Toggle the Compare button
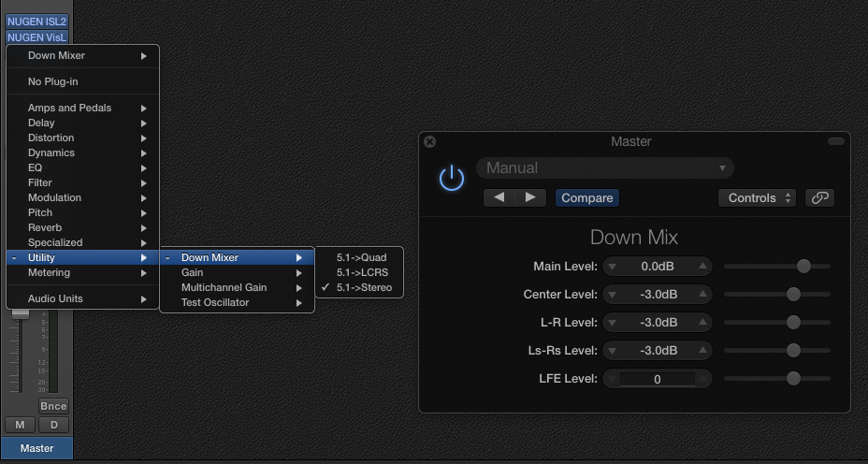868x464 pixels. click(587, 197)
